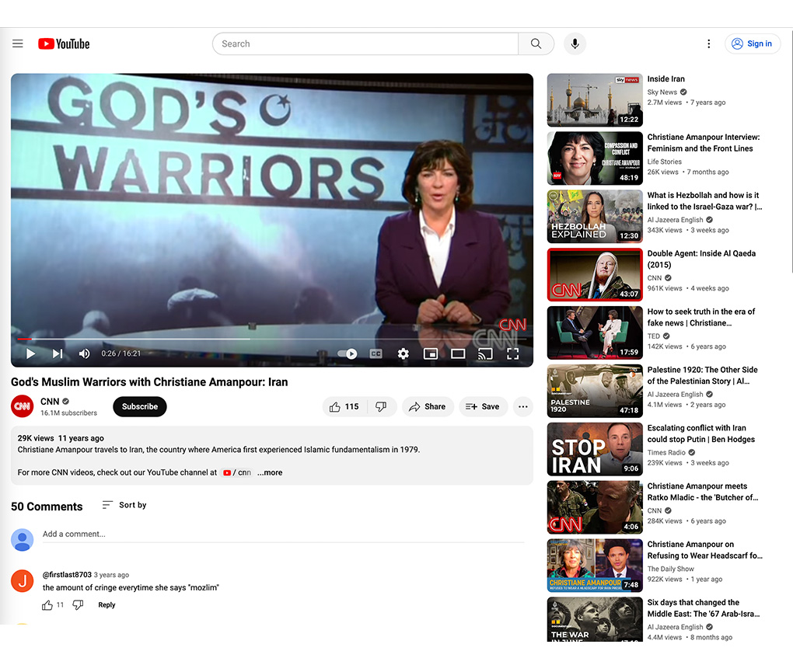Subscribe to the CNN channel

[x=140, y=407]
